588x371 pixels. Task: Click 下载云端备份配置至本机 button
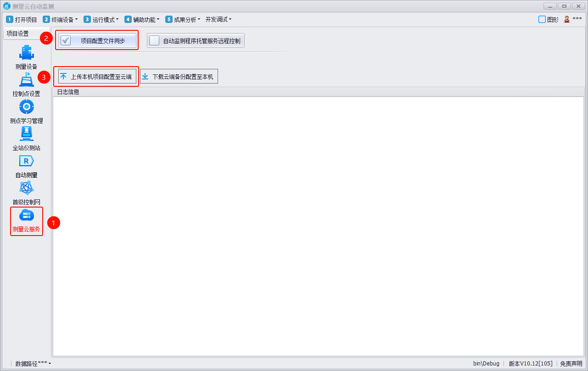[x=179, y=77]
